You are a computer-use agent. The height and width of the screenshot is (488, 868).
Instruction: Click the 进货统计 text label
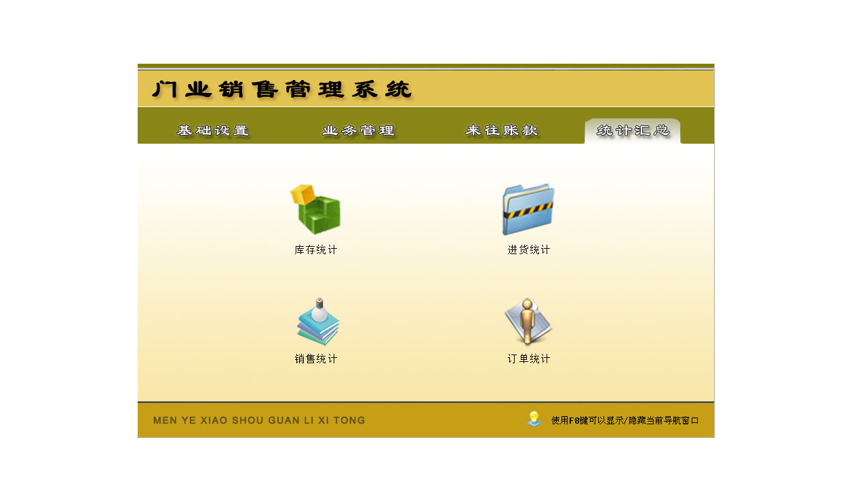coord(528,249)
